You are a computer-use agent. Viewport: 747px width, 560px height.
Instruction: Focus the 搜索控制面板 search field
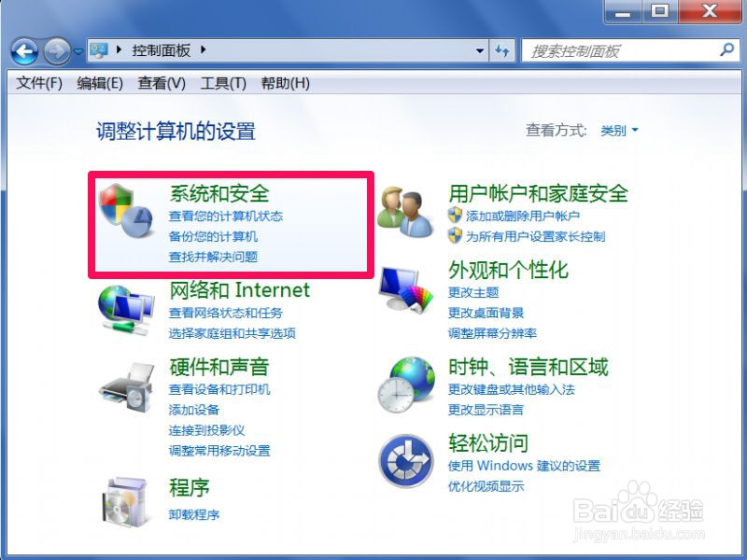point(622,50)
